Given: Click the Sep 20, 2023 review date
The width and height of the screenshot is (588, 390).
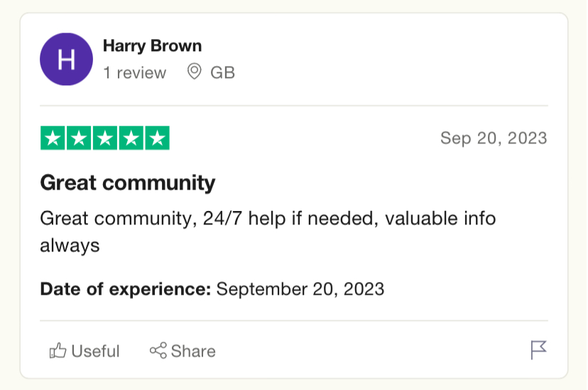Looking at the screenshot, I should [494, 139].
